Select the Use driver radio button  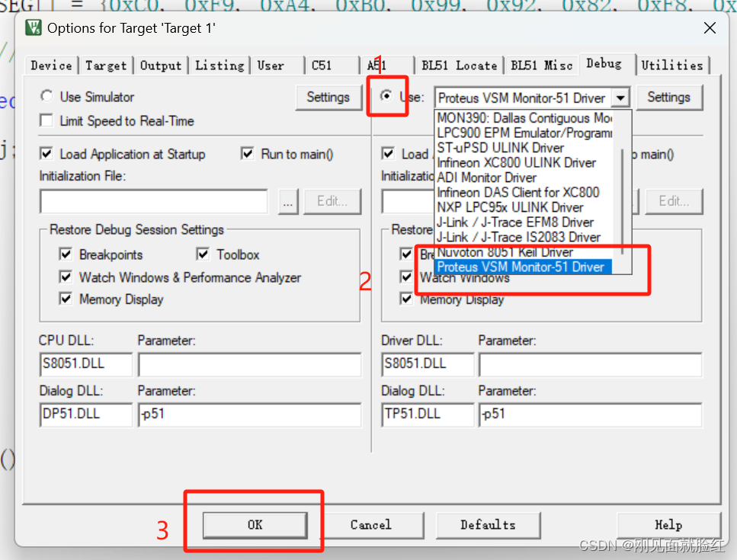pos(386,96)
